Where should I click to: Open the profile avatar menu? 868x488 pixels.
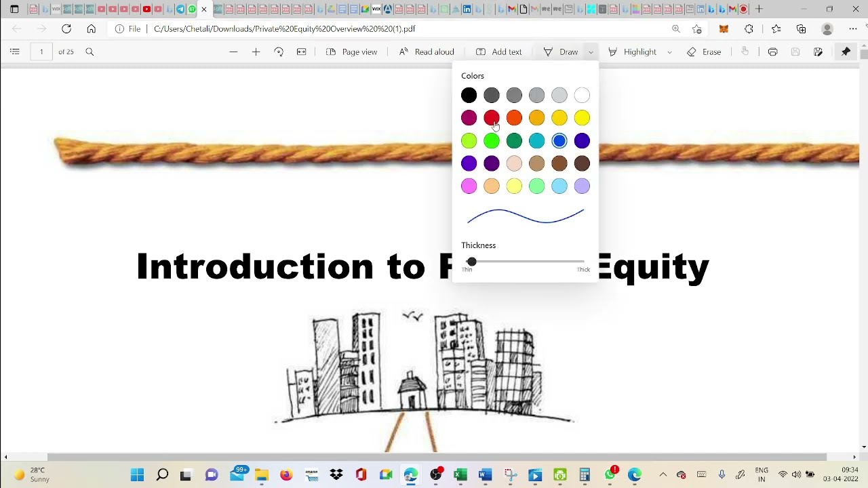827,28
